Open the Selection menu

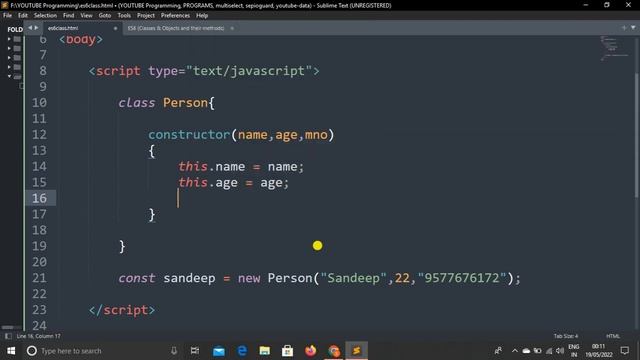coord(45,16)
